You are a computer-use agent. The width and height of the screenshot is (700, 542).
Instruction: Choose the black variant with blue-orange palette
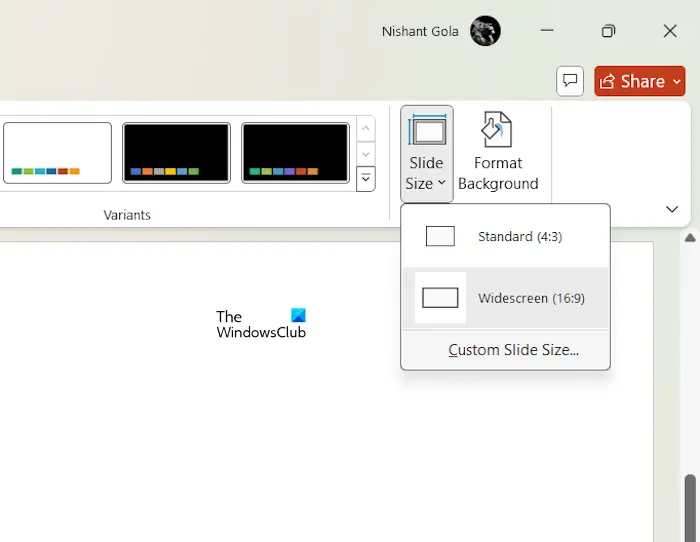tap(176, 153)
